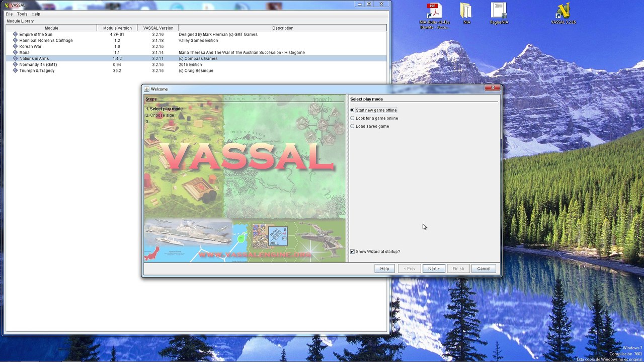The width and height of the screenshot is (644, 362).
Task: Click VASSAL version 3.1.18
Action: click(158, 40)
